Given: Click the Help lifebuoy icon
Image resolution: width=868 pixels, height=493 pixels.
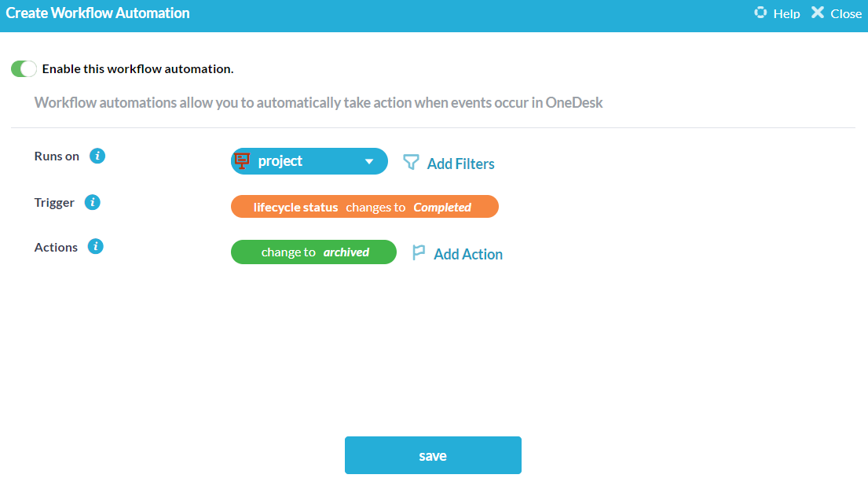Looking at the screenshot, I should (760, 13).
